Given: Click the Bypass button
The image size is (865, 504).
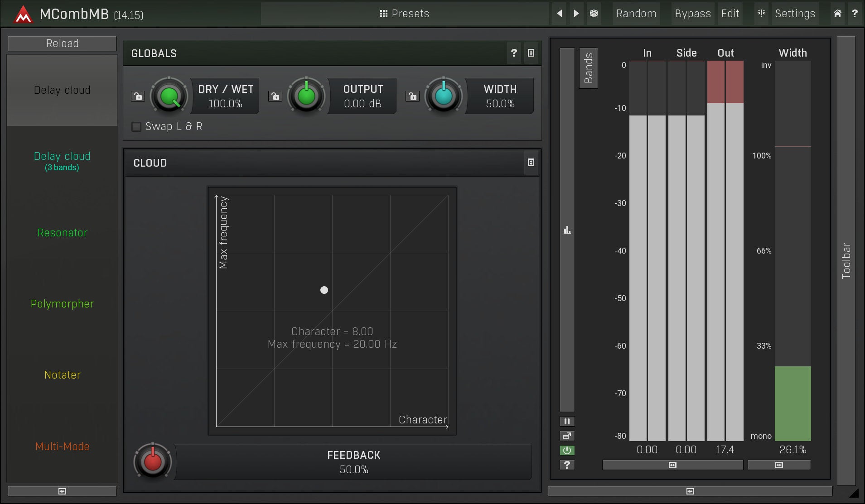Looking at the screenshot, I should pos(692,14).
